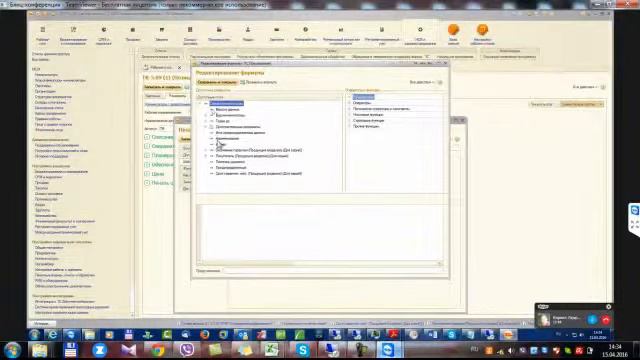Decline Skype call with red button
The height and width of the screenshot is (360, 640).
coord(606,320)
